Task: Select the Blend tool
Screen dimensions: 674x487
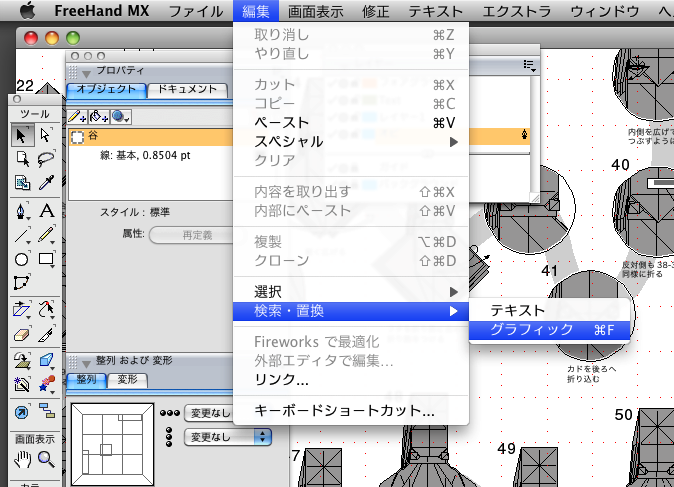Action: click(46, 384)
